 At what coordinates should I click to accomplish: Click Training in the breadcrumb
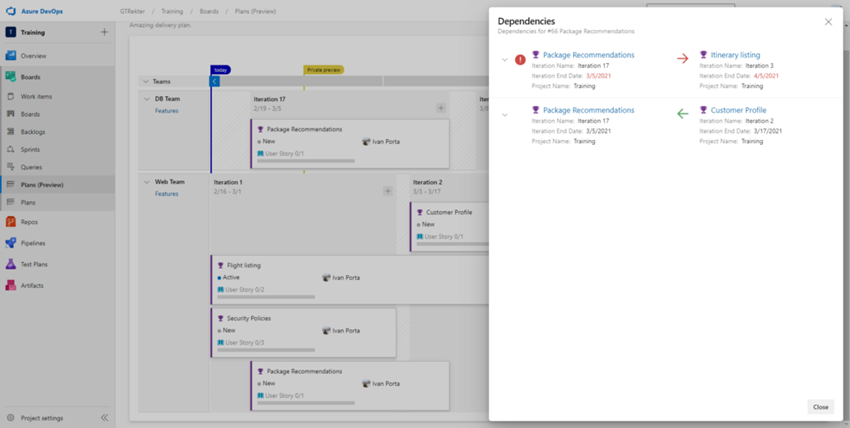[172, 11]
